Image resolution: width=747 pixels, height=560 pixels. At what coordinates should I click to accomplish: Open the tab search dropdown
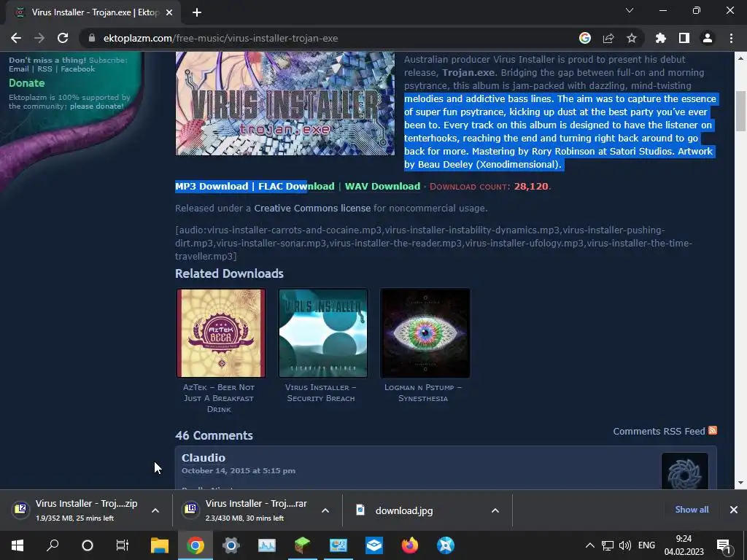(x=630, y=10)
